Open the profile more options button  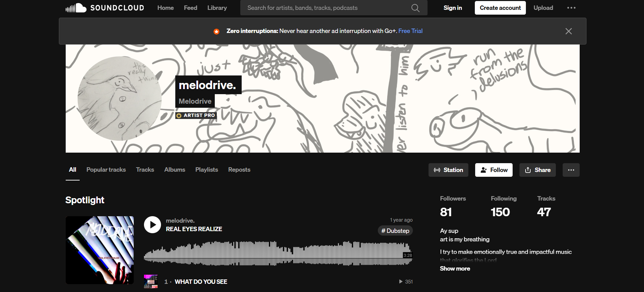pos(571,170)
